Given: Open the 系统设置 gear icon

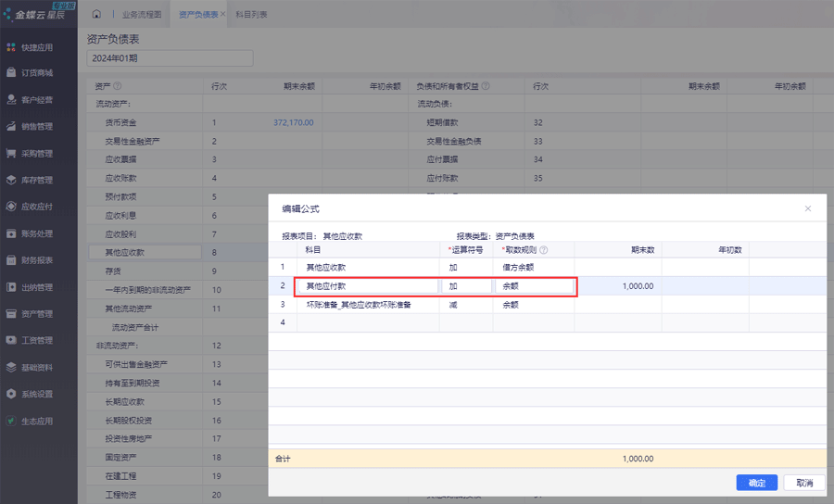Looking at the screenshot, I should (x=11, y=394).
